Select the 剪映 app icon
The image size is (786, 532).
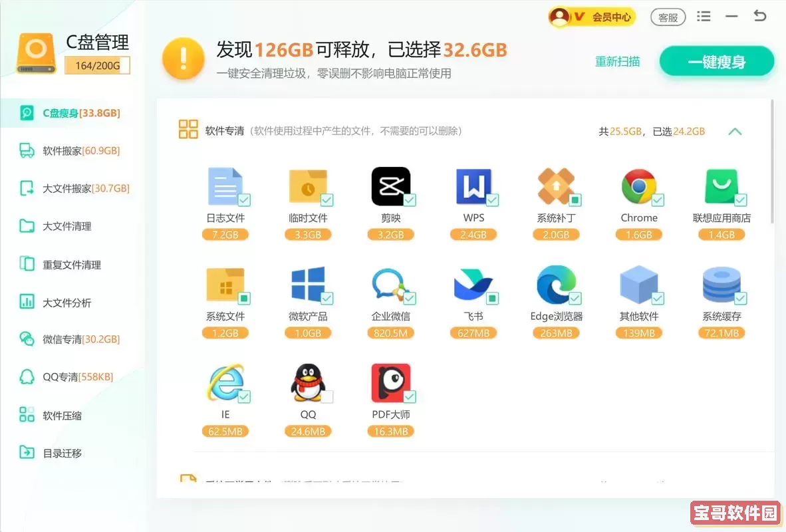390,186
